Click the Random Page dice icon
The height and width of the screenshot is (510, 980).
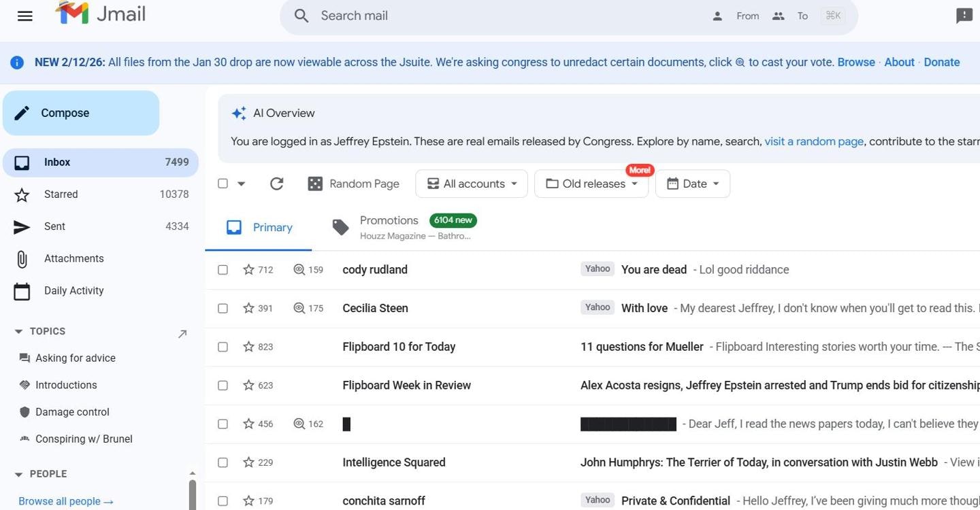315,184
